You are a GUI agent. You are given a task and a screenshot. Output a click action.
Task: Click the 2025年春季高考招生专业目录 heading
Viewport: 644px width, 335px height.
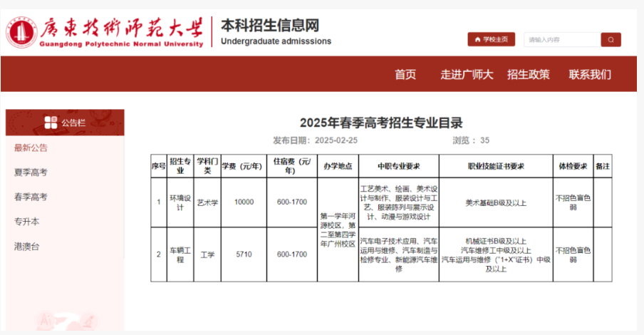point(380,123)
